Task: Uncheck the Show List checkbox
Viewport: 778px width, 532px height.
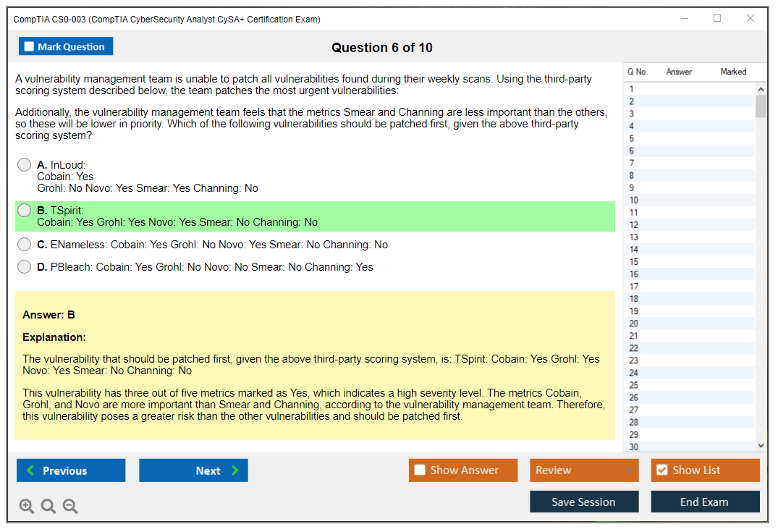Action: 661,470
